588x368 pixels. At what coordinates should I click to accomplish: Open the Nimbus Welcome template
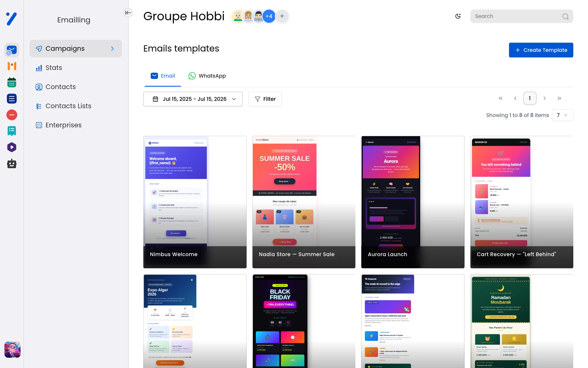[195, 202]
